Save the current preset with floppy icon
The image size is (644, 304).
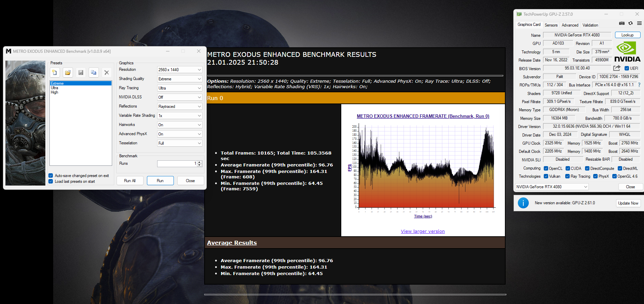tap(81, 73)
